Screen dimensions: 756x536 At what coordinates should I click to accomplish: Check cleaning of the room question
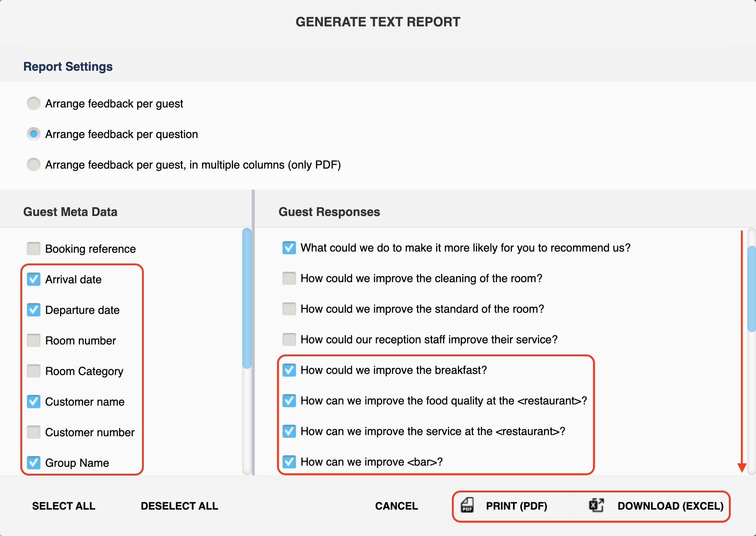click(289, 278)
